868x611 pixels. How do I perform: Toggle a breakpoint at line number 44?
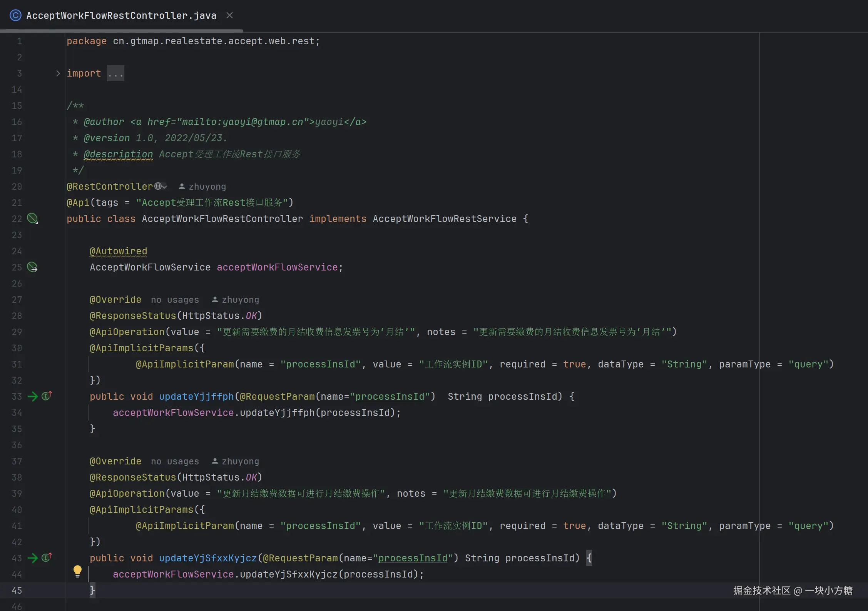point(17,574)
